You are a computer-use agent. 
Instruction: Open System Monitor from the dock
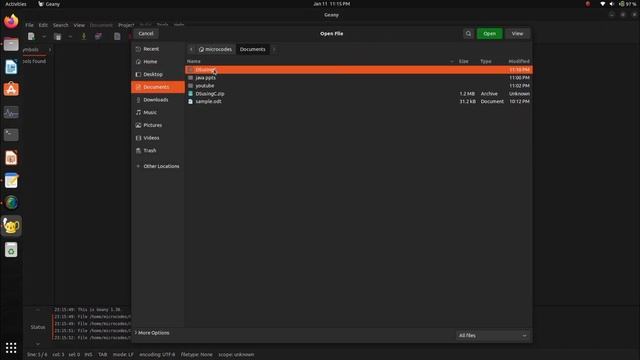[x=11, y=112]
